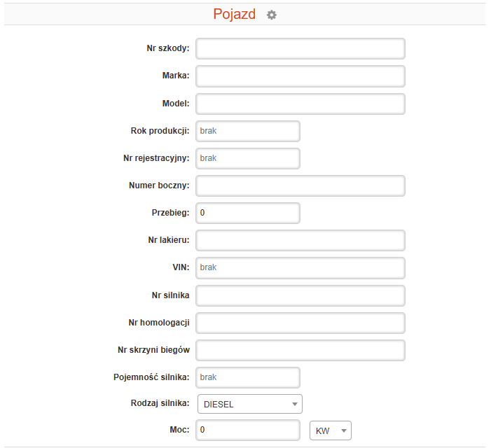Click the VIN label text
Screen dimensions: 491x448
[x=180, y=267]
